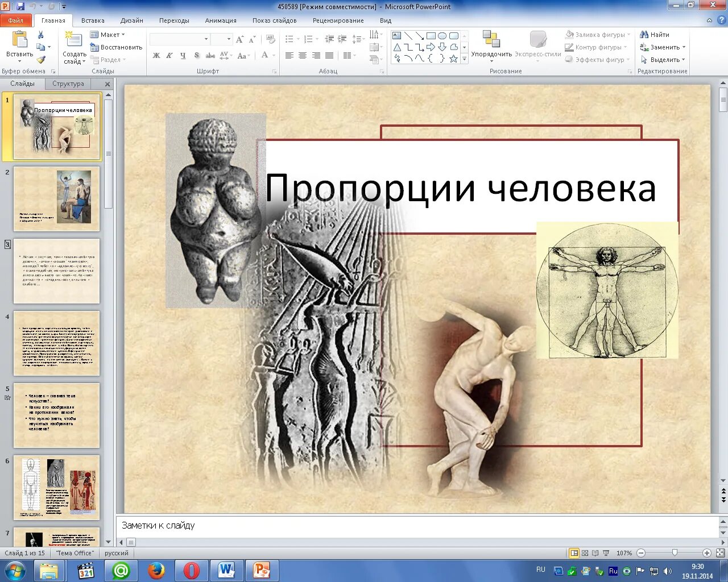Open the Шрифт font dialog launcher
This screenshot has width=728, height=582.
pos(275,72)
